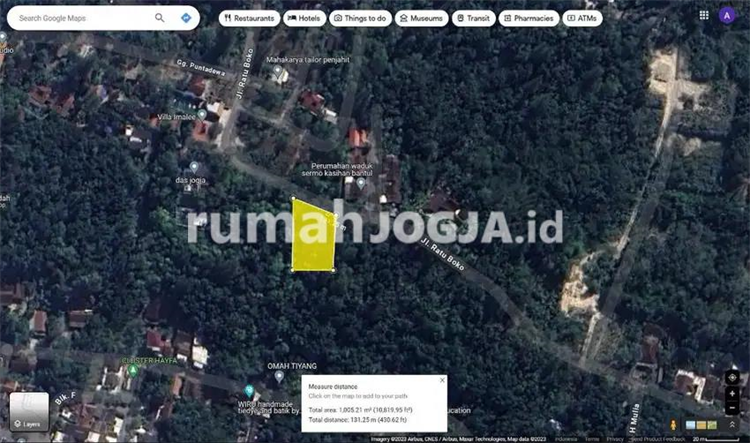Click the WIRO handmade tiedye pin
750x443 pixels.
coord(249,391)
